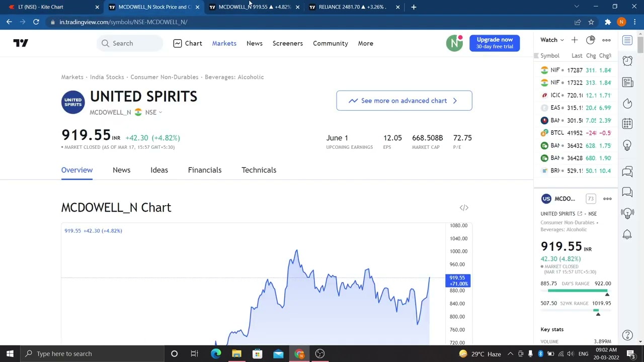
Task: Open the TradingView home logo
Action: coord(21,43)
